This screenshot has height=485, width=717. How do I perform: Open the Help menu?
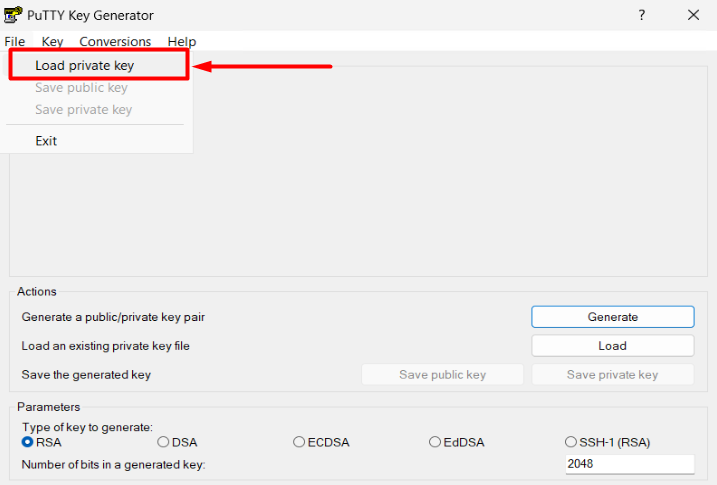tap(182, 42)
